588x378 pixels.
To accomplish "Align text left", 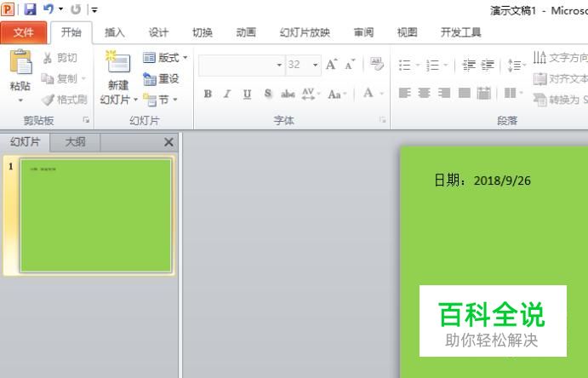I will (405, 93).
